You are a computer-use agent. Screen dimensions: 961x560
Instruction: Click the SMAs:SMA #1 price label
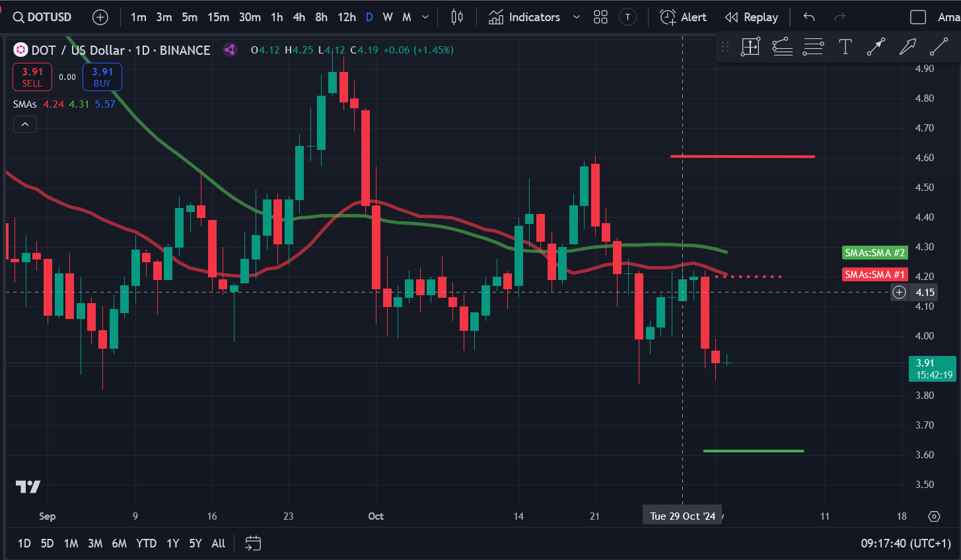click(x=875, y=275)
